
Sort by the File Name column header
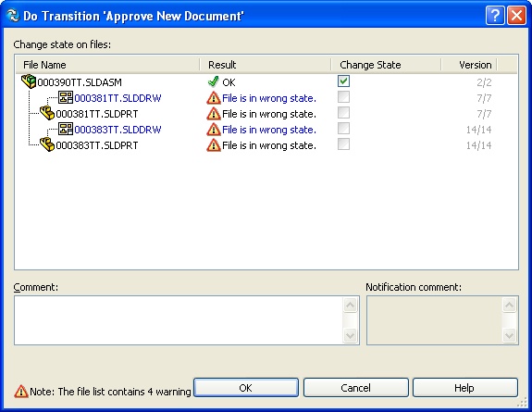[x=107, y=65]
